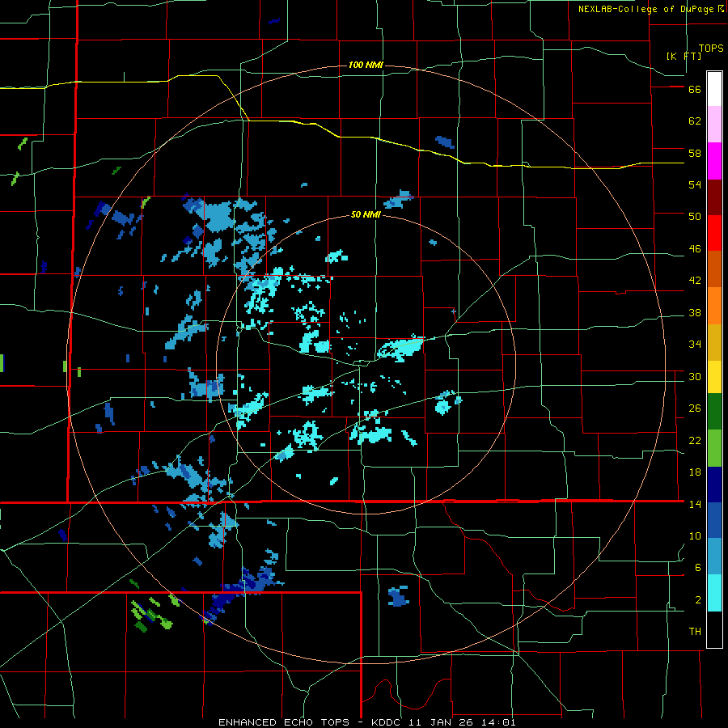The image size is (728, 728).
Task: Click the TOPS legend title
Action: click(711, 48)
